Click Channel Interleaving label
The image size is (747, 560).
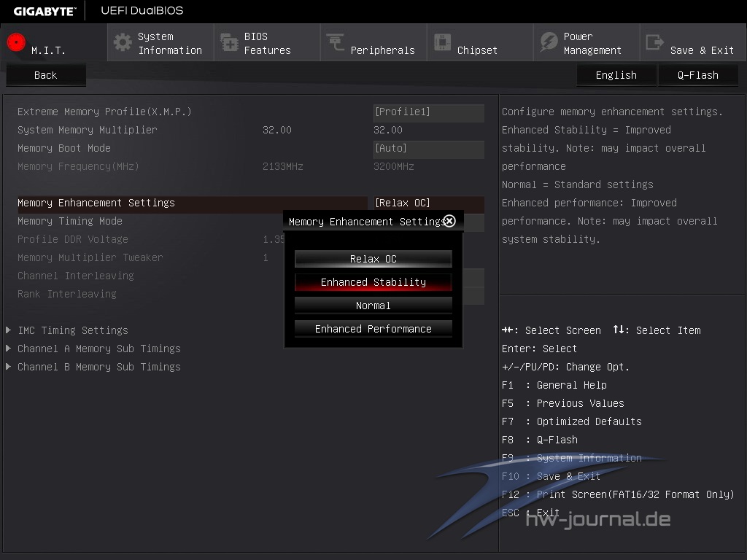coord(76,276)
